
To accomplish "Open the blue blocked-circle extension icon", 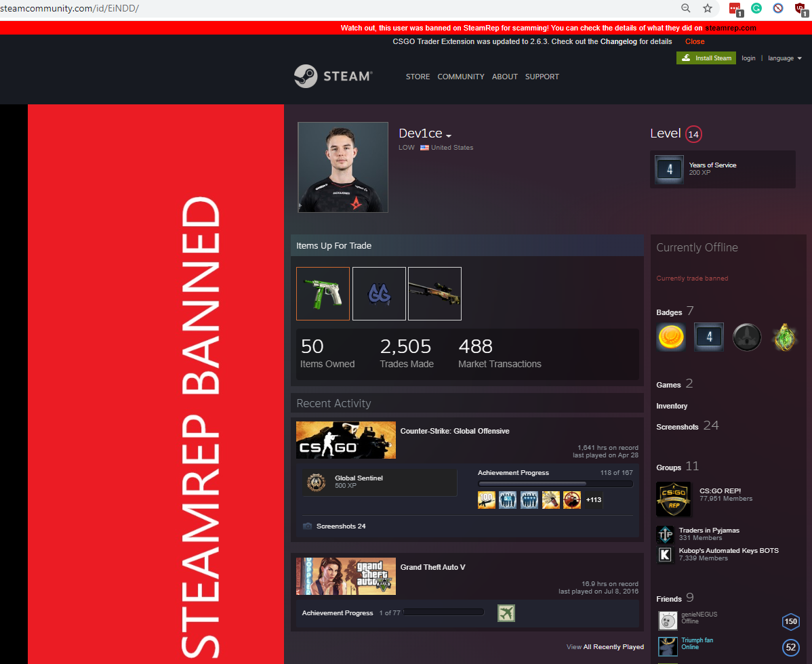I will coord(778,8).
